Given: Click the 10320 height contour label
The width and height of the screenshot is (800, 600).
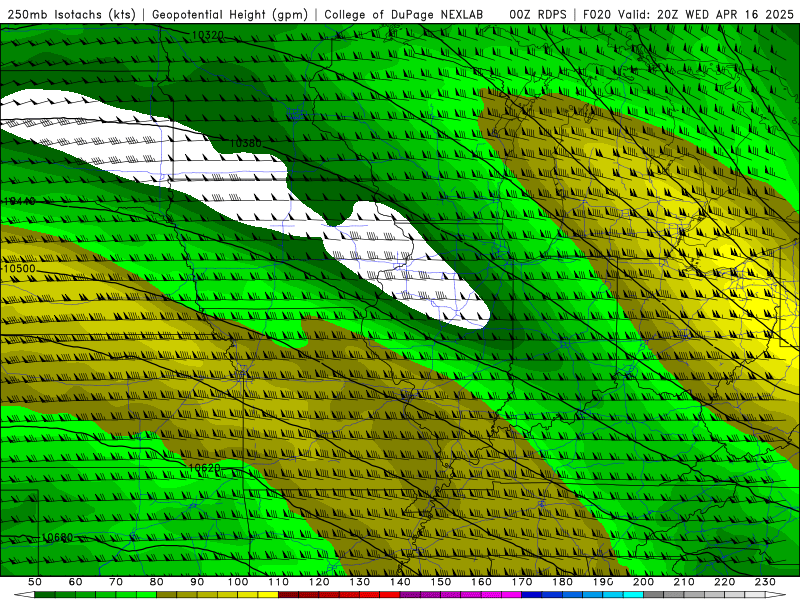Looking at the screenshot, I should [x=208, y=35].
